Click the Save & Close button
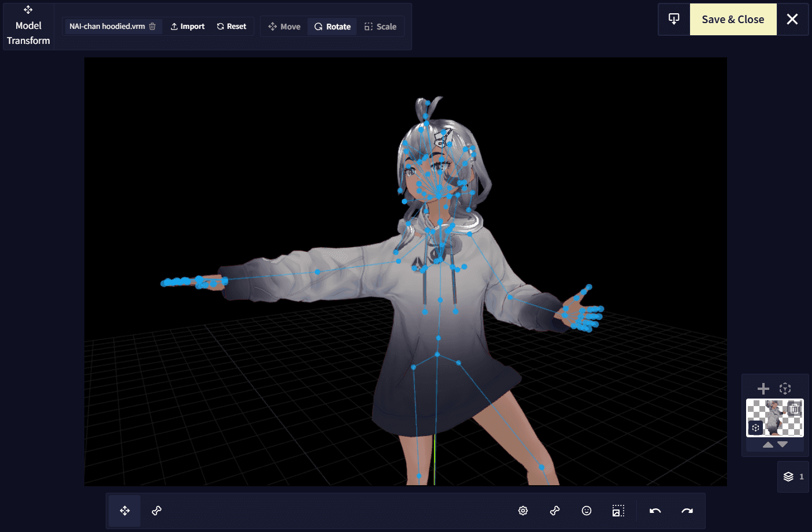812x532 pixels. point(733,19)
